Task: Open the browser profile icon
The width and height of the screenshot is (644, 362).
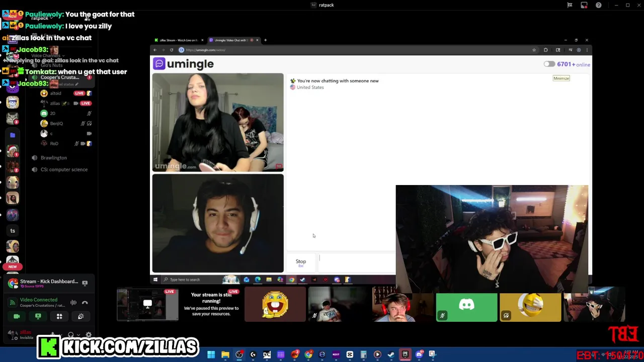Action: [x=579, y=50]
